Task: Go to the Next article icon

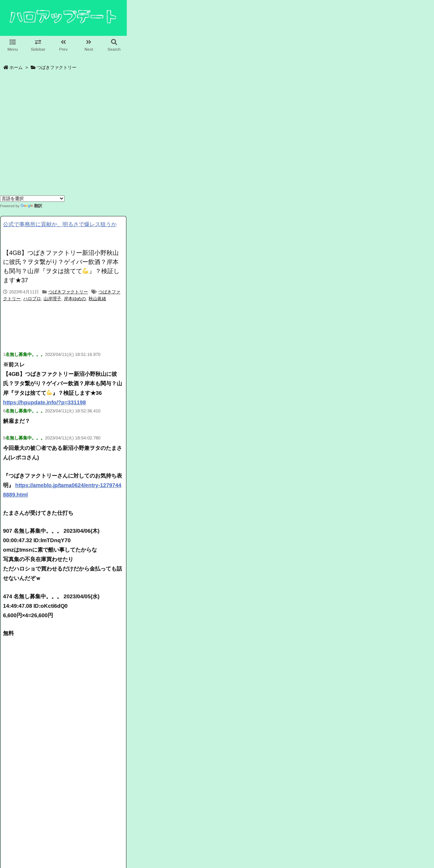Action: pyautogui.click(x=89, y=42)
